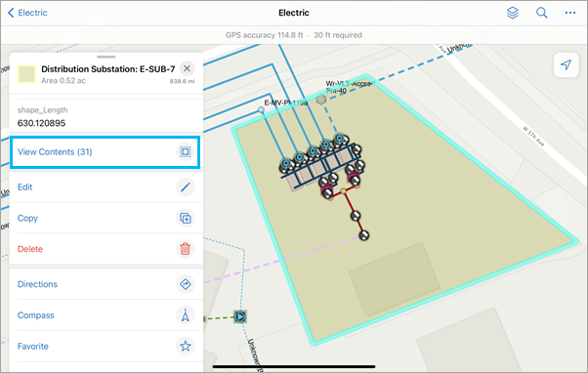The image size is (588, 373).
Task: Tap the GPS accuracy banner
Action: [294, 35]
